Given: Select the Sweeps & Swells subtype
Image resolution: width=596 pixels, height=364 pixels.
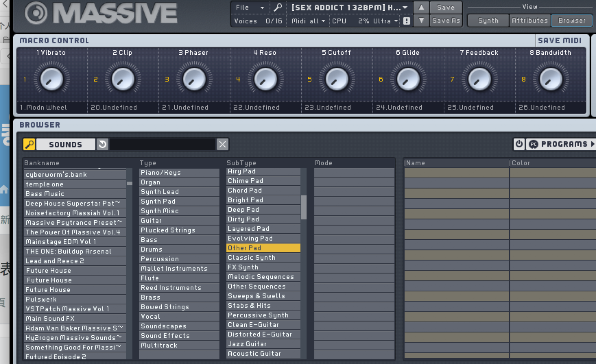Looking at the screenshot, I should click(x=263, y=296).
